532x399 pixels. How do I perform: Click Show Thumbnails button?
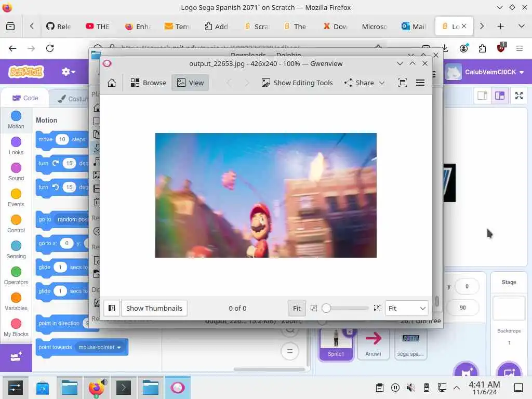click(154, 308)
